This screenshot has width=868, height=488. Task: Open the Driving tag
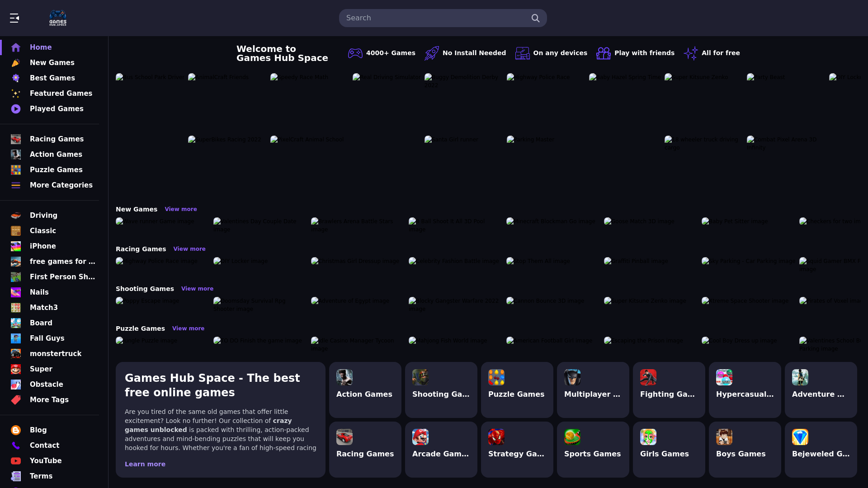(50, 216)
